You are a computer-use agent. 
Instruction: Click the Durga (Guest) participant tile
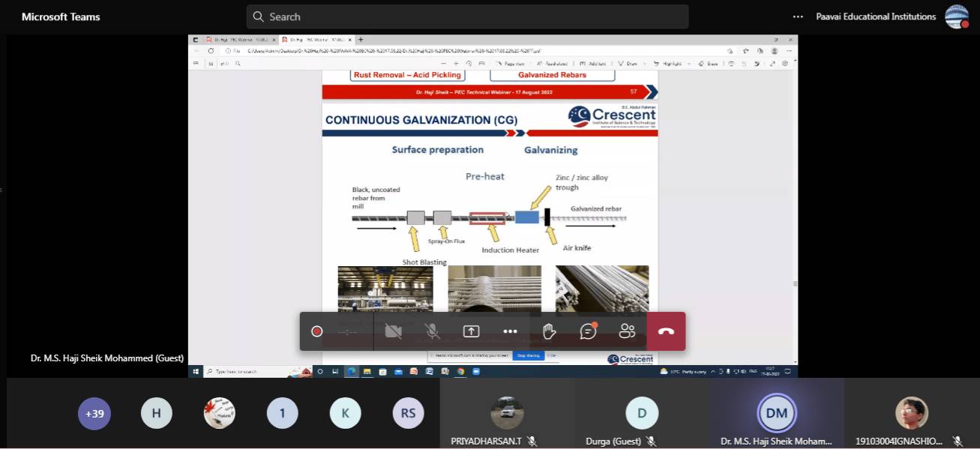click(642, 413)
